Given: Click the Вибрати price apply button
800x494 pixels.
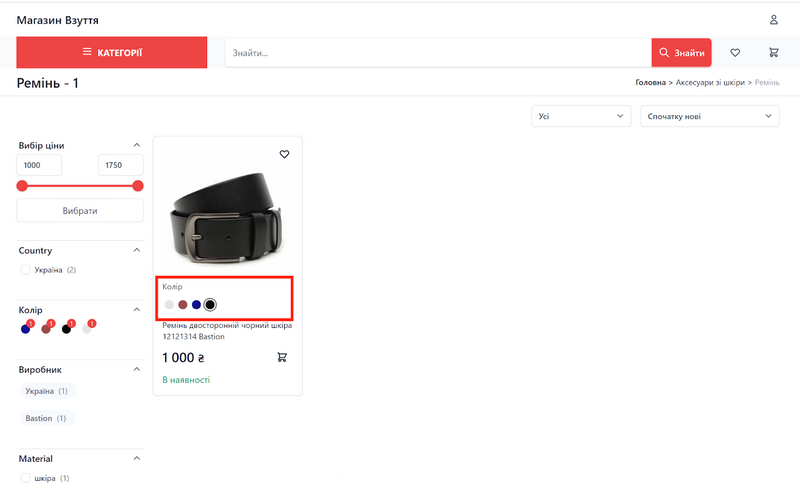Looking at the screenshot, I should point(80,210).
